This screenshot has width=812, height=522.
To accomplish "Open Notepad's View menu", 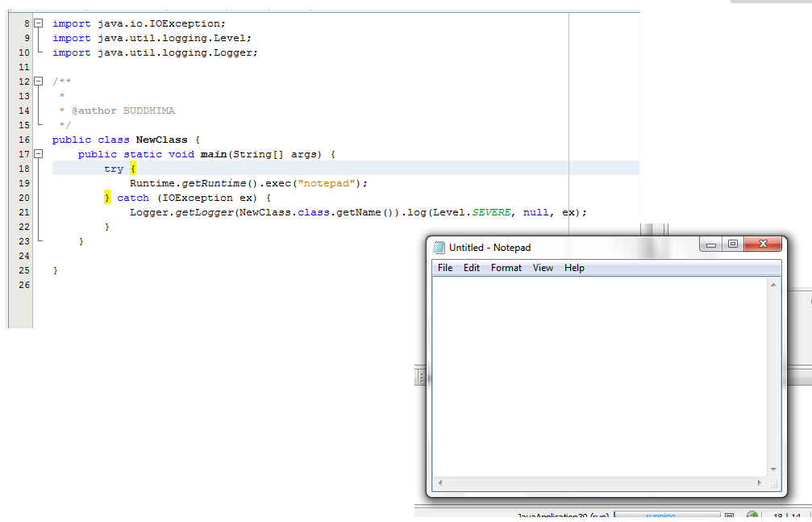I will click(543, 268).
